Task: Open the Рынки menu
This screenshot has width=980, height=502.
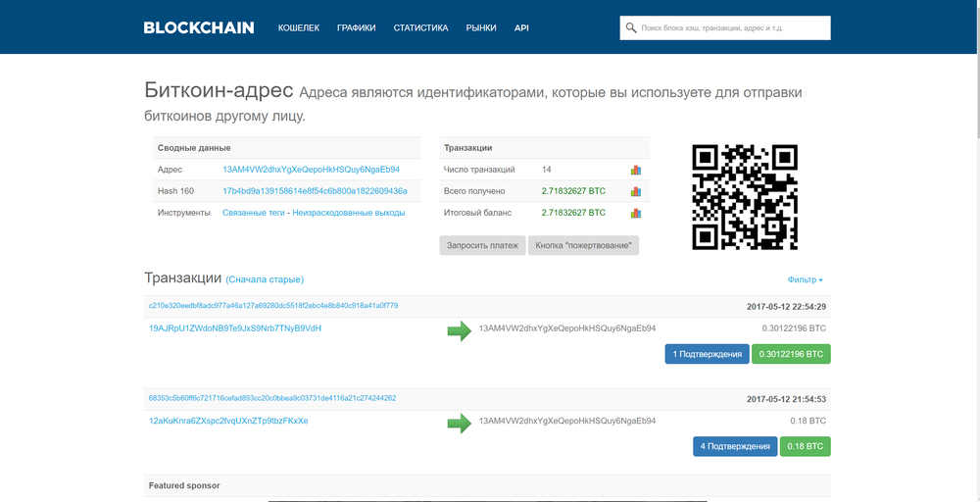Action: tap(481, 27)
